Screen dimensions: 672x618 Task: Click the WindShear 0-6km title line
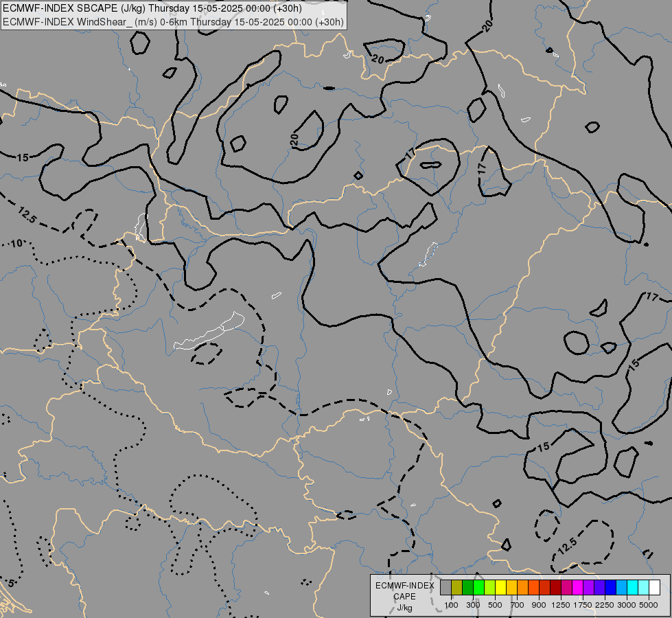(x=173, y=22)
